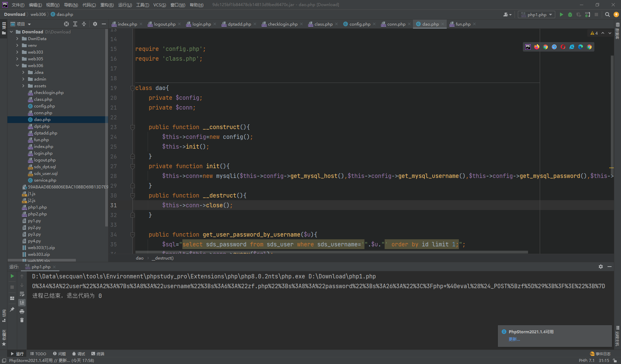621x364 pixels.
Task: Expand the assets folder
Action: coord(23,86)
